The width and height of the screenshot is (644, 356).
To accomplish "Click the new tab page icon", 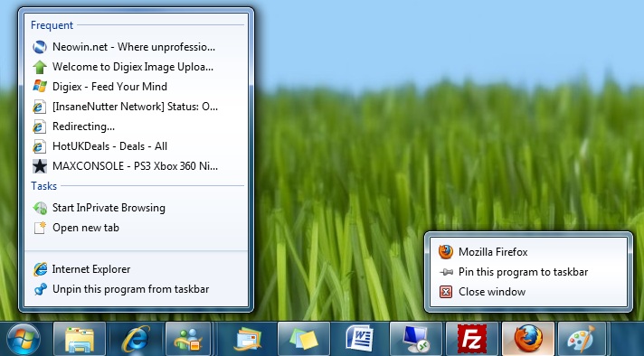I will [x=40, y=228].
